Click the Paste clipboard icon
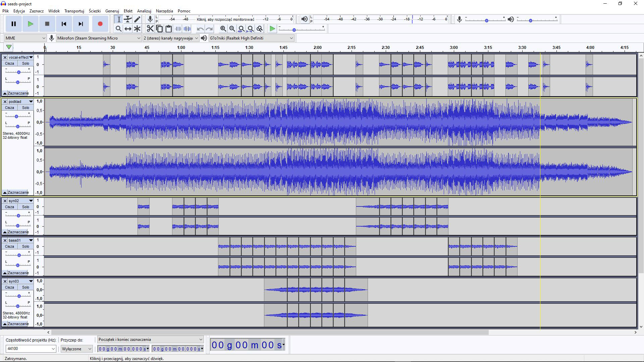The image size is (644, 362). [169, 29]
